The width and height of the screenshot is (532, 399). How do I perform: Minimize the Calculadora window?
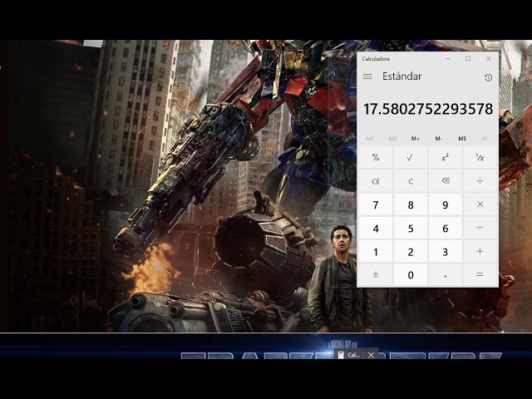pyautogui.click(x=448, y=59)
